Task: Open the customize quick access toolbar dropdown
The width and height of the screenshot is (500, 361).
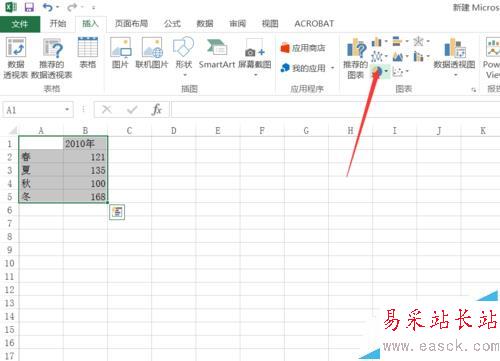Action: 94,7
